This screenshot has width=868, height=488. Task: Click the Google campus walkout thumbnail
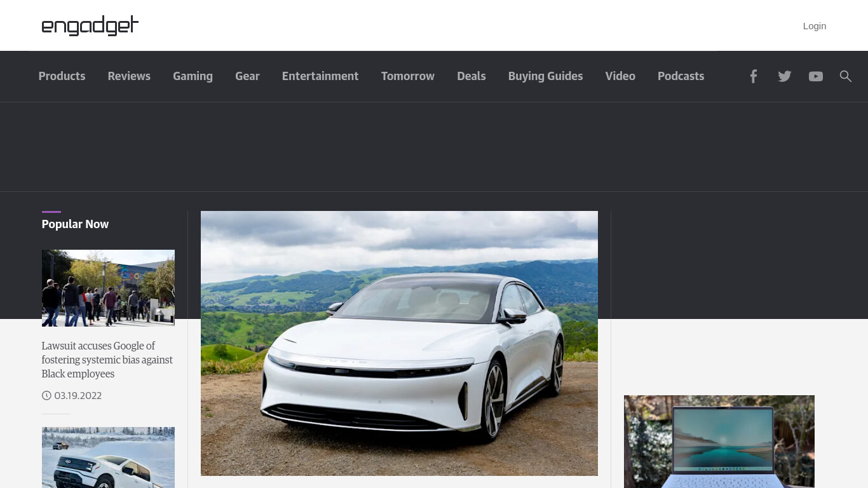108,288
